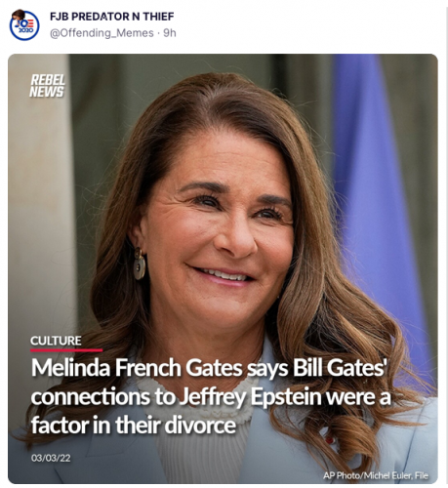The width and height of the screenshot is (448, 488).
Task: Click the 9h post timestamp
Action: (x=170, y=33)
